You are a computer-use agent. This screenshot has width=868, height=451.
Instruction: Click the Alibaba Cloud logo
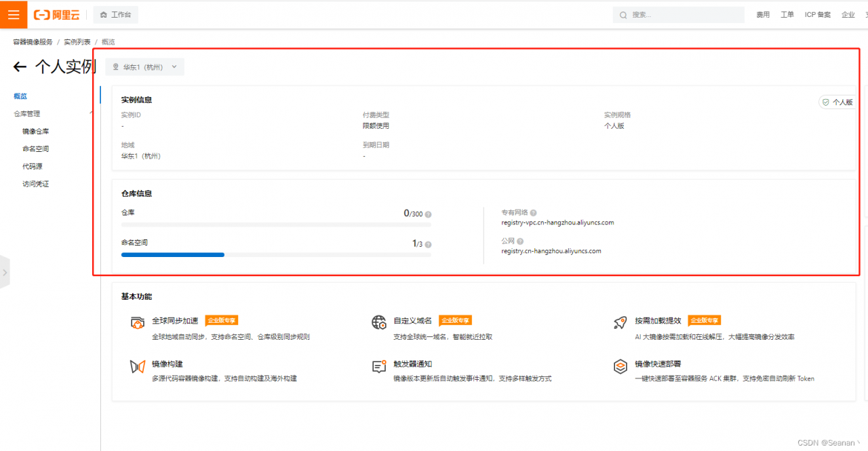pyautogui.click(x=56, y=15)
